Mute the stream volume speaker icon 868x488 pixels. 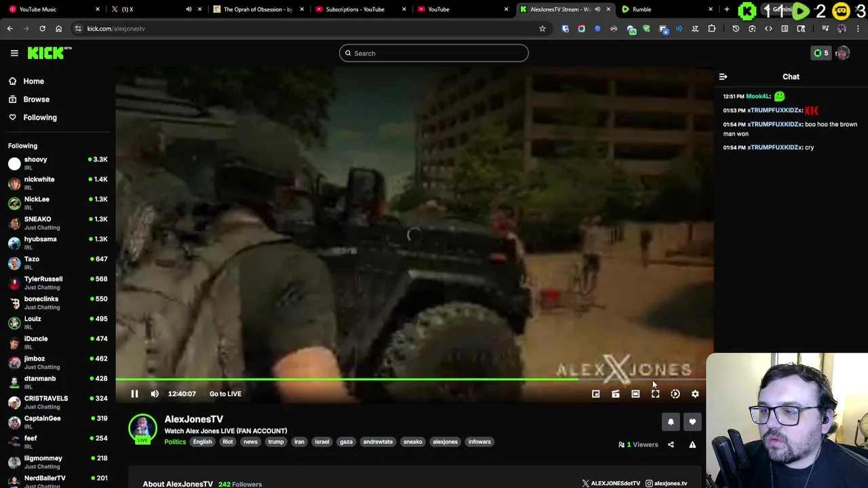[x=155, y=394]
